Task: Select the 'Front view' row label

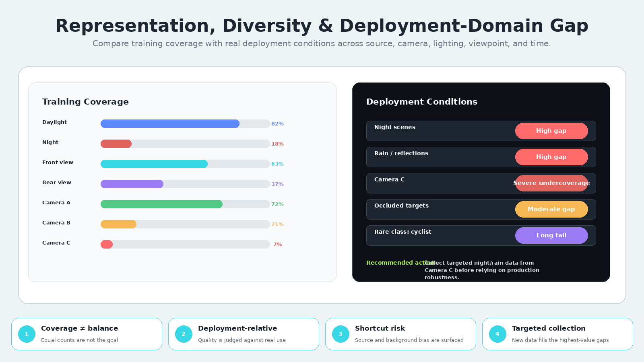Action: click(x=58, y=162)
